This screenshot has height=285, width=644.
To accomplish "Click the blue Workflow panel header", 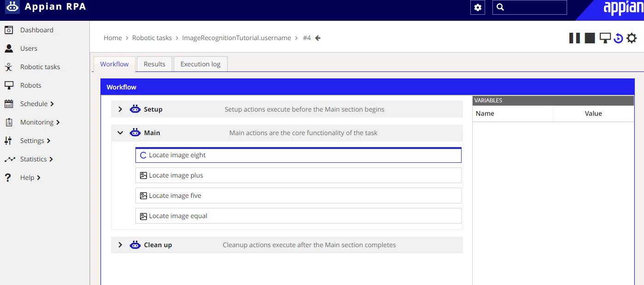I will (368, 87).
